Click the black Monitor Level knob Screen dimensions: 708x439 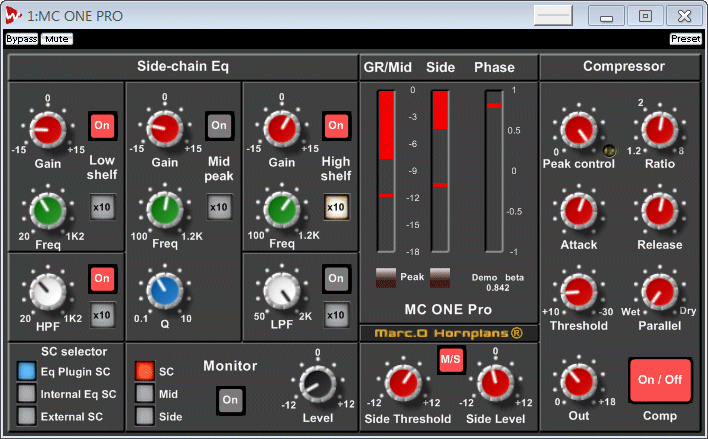[318, 384]
